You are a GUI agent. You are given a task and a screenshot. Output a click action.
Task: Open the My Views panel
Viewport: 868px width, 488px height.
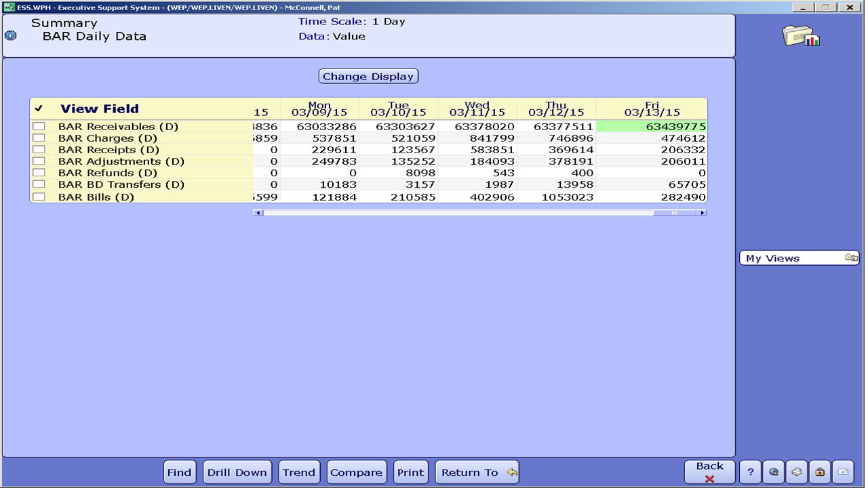point(800,258)
